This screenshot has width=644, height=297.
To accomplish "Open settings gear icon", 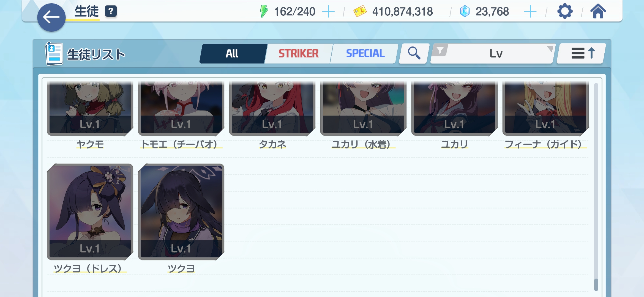I will pos(565,11).
